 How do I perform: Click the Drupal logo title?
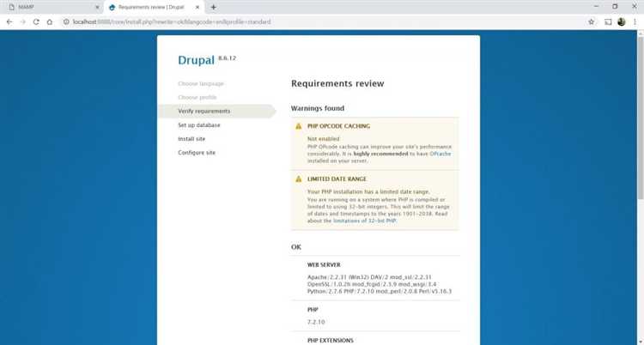coord(197,60)
